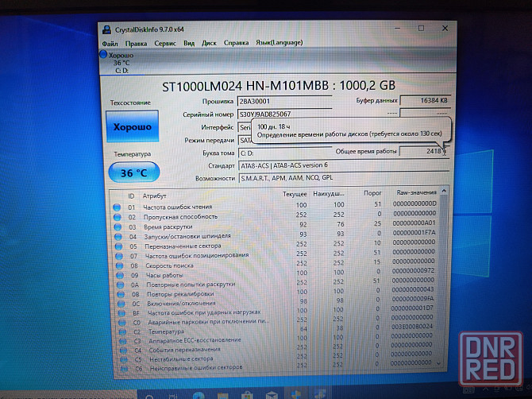This screenshot has height=399, width=532.
Task: Click the status circle for row 01 Частота ошибок чтения
Action: point(117,207)
